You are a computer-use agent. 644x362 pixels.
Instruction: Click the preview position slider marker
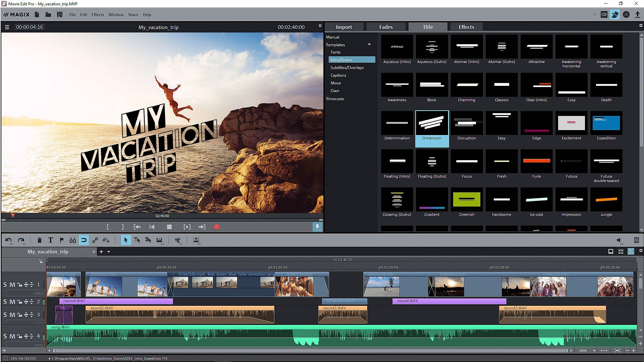13,216
